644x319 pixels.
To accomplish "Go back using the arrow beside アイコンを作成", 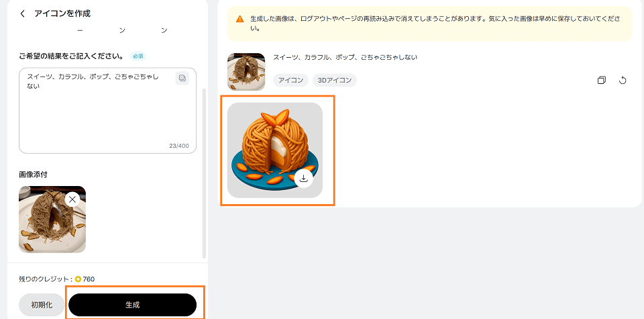I will 23,13.
